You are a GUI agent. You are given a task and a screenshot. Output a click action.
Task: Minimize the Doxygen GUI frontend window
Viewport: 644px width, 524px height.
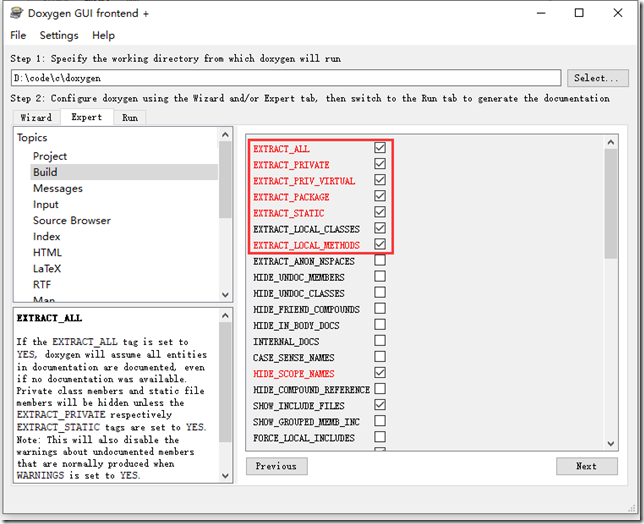pos(541,13)
